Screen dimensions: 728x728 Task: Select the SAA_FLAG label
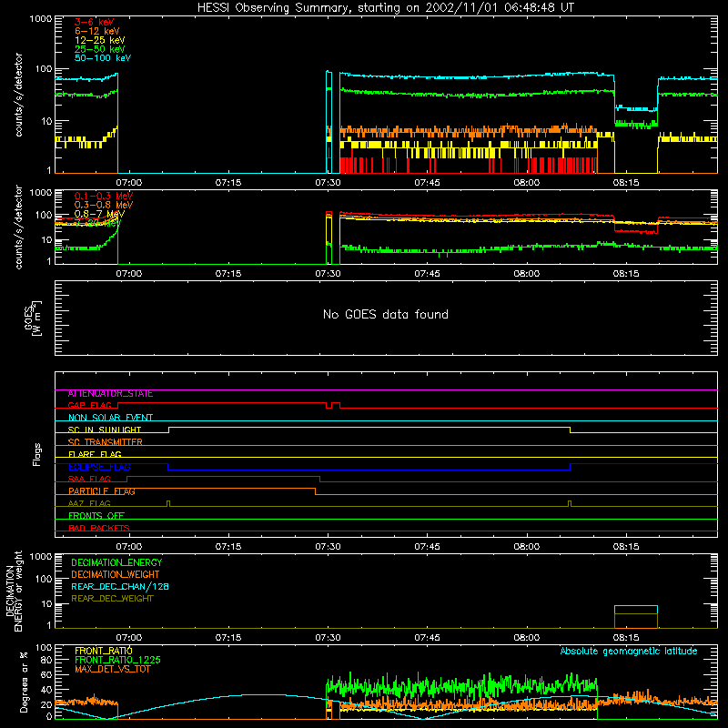coord(89,480)
